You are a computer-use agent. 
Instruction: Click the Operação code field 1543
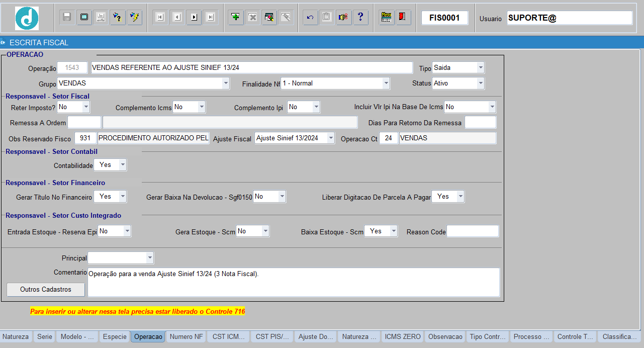(72, 68)
